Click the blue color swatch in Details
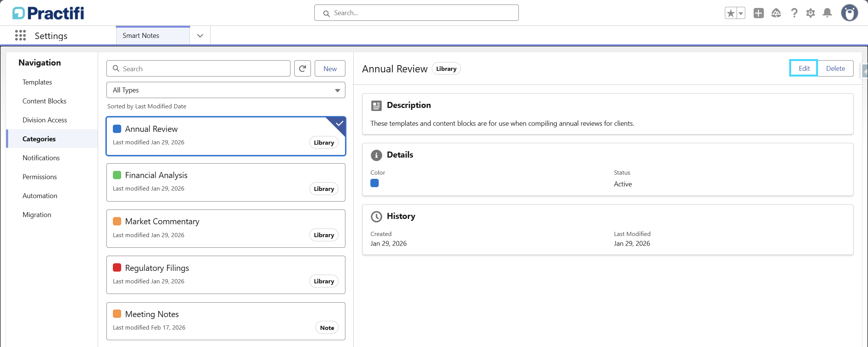 [x=375, y=183]
